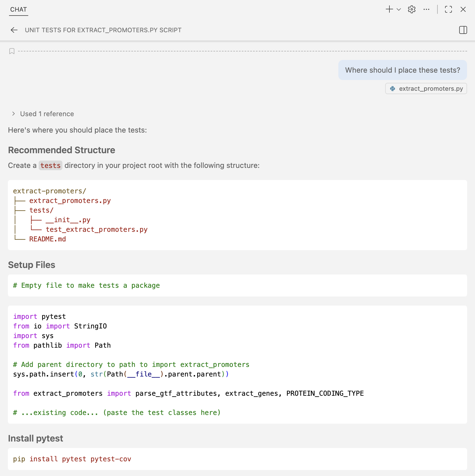Screen dimensions: 475x476
Task: Open the new chat dropdown chevron
Action: (x=399, y=9)
